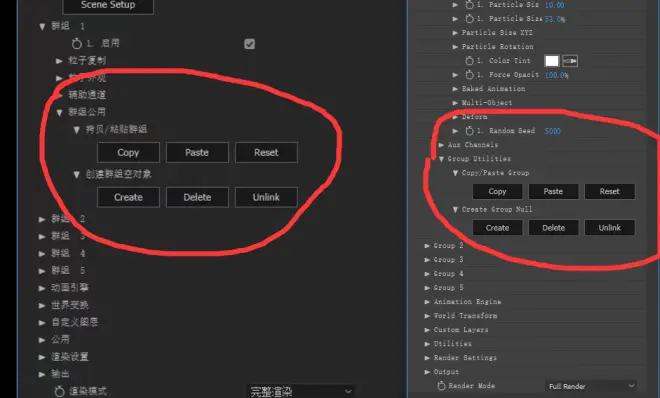Click Delete under 创建群组空对象
Viewport: 660px width, 398px height.
tap(197, 197)
